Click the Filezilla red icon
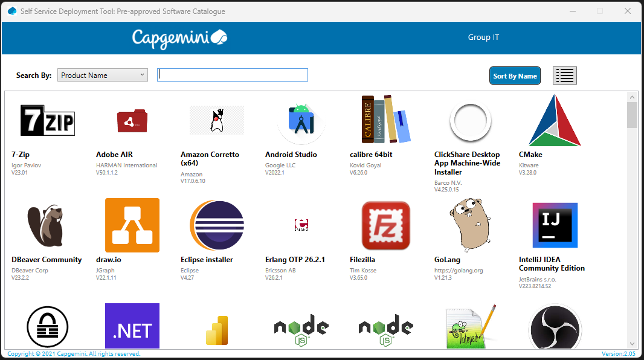The height and width of the screenshot is (360, 644). point(385,225)
